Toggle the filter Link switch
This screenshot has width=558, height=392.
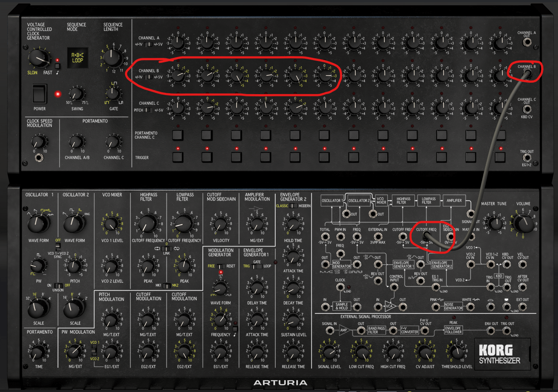[167, 248]
